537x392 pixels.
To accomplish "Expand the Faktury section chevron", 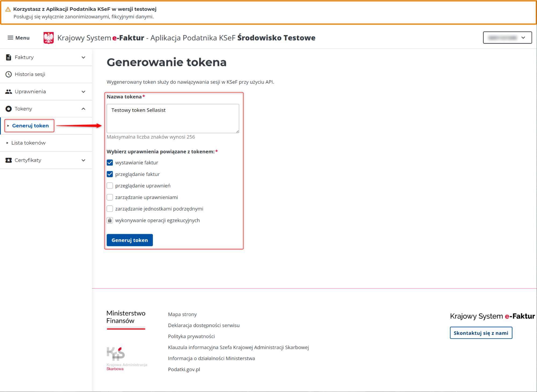I will click(x=84, y=57).
